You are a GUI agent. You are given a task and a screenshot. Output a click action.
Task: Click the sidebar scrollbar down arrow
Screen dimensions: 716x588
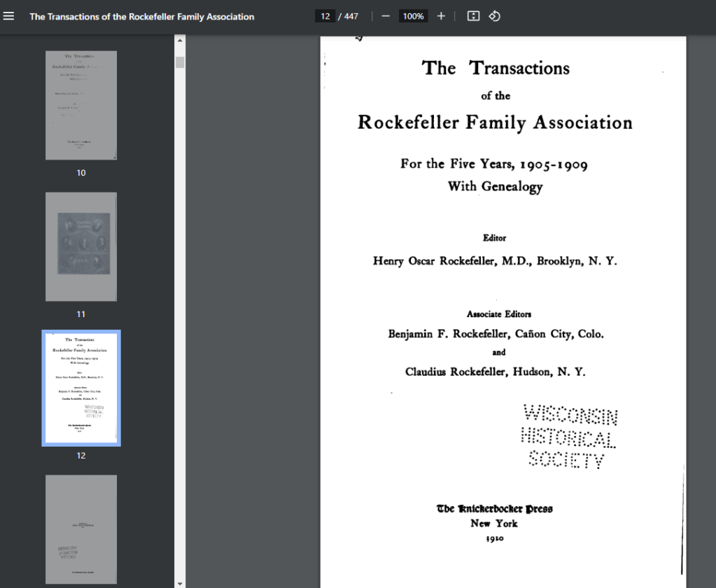tap(180, 583)
